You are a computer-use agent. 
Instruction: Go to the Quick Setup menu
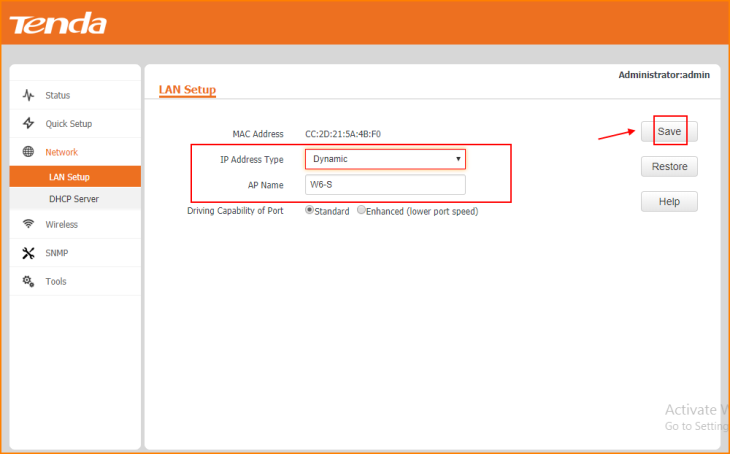(68, 123)
